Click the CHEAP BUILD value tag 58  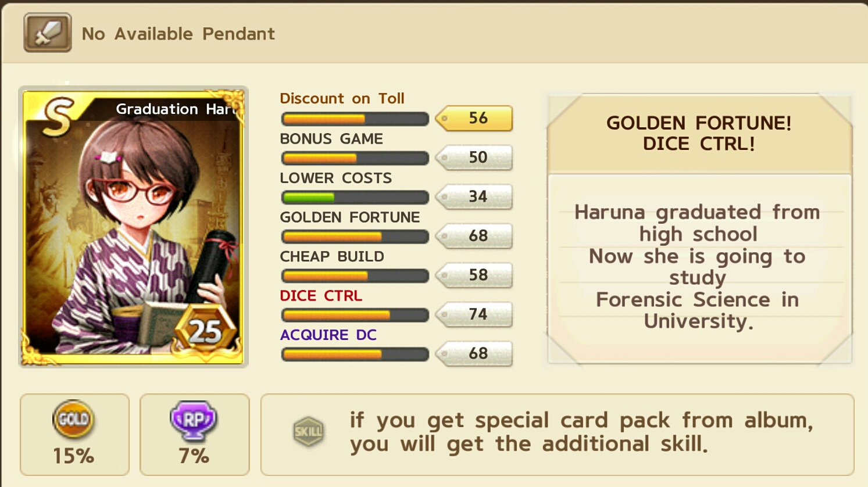[474, 275]
